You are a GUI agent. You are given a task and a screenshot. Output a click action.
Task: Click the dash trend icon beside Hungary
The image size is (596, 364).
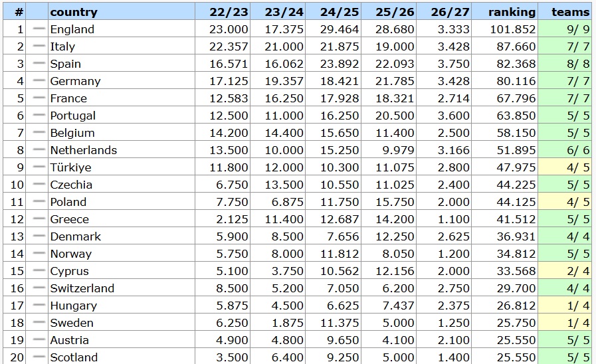click(x=39, y=305)
